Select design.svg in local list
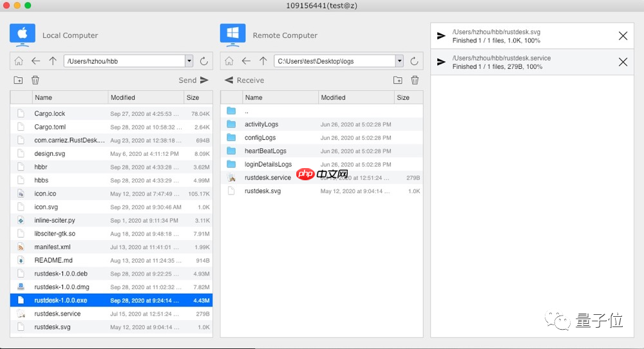 coord(111,153)
